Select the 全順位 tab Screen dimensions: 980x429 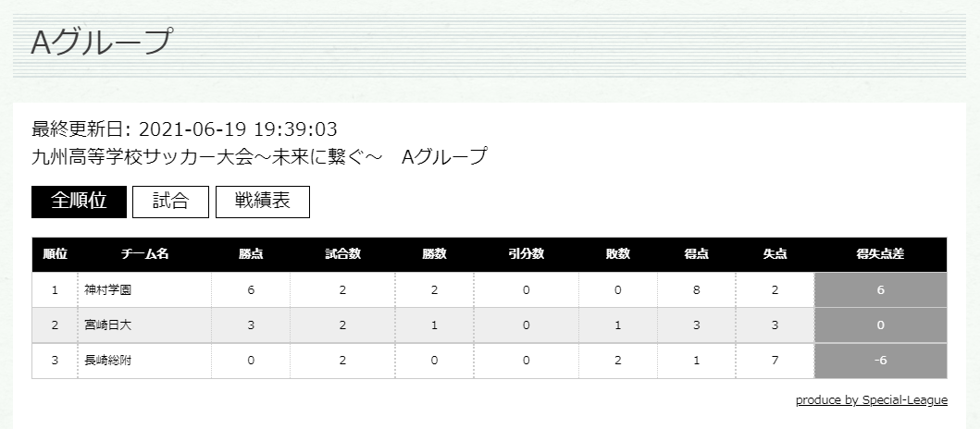point(79,201)
